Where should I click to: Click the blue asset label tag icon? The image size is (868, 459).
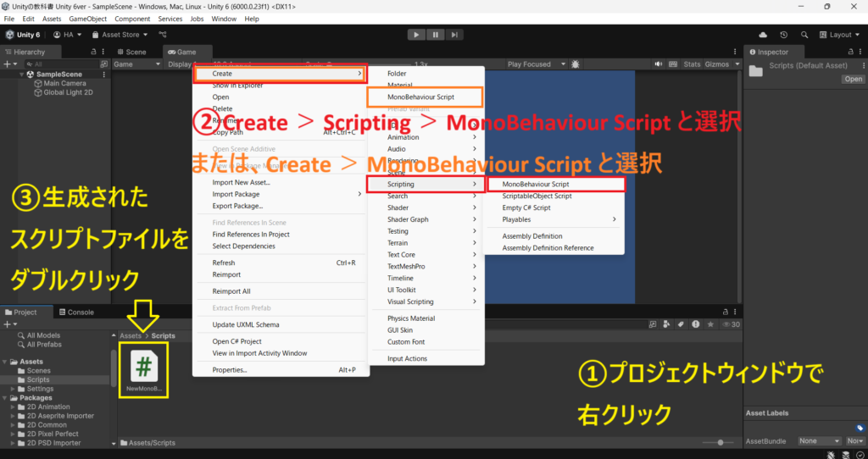pyautogui.click(x=860, y=428)
